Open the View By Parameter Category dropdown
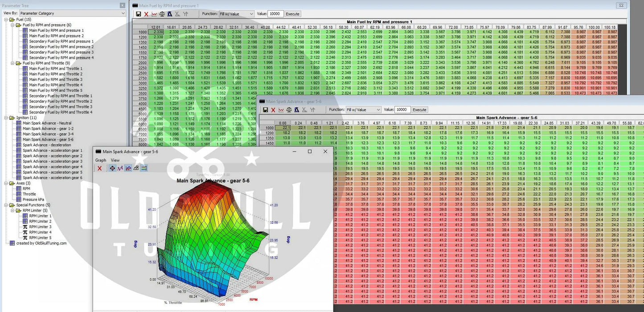The width and height of the screenshot is (644, 312). pos(72,13)
